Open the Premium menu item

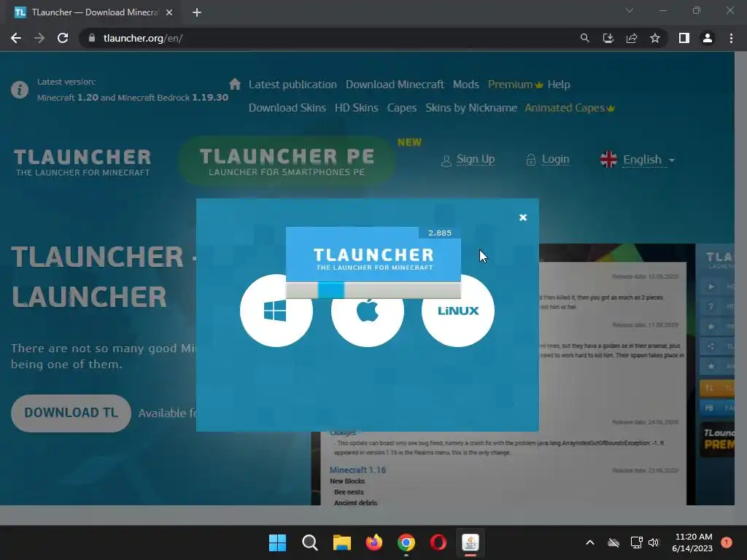[515, 85]
